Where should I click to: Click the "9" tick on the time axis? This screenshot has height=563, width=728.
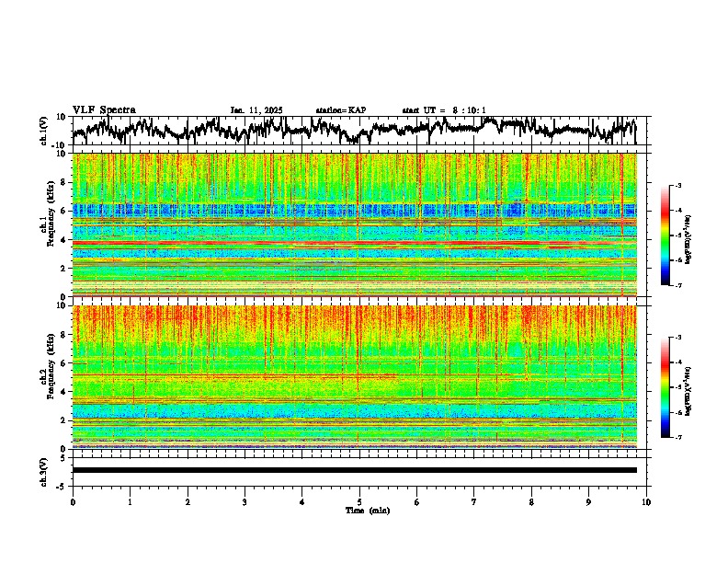coord(588,502)
